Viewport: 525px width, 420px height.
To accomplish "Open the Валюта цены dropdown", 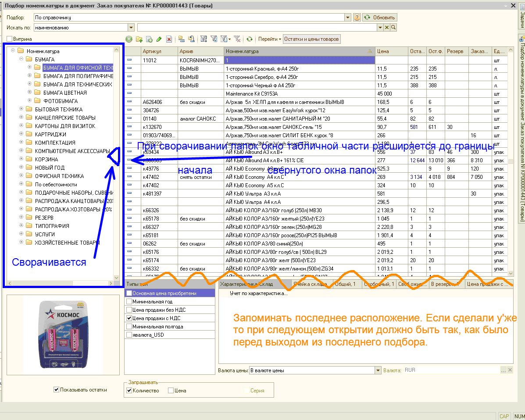I will click(x=378, y=370).
